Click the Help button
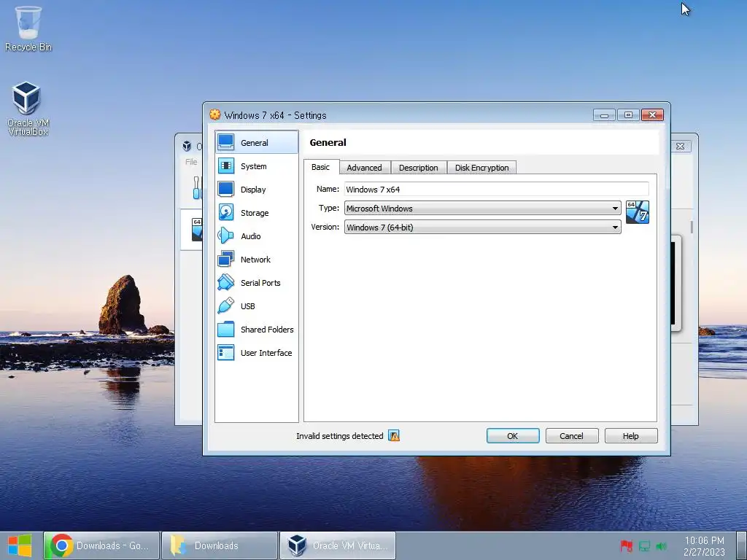The image size is (747, 560). pyautogui.click(x=631, y=436)
